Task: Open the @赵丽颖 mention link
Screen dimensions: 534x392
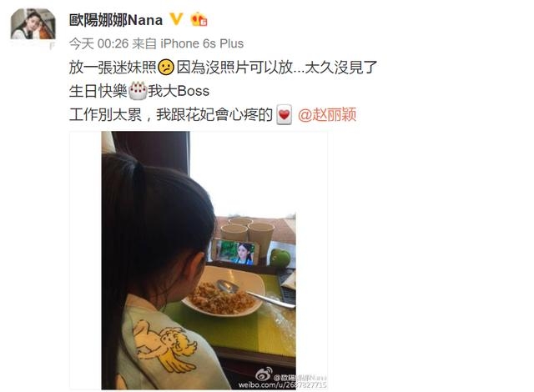Action: 327,114
